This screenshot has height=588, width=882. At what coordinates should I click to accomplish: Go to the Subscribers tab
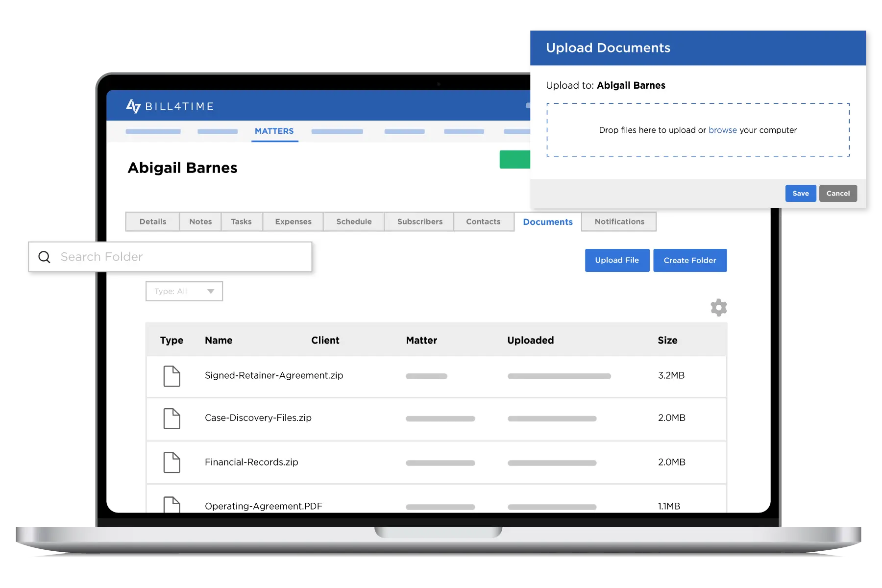click(x=419, y=221)
